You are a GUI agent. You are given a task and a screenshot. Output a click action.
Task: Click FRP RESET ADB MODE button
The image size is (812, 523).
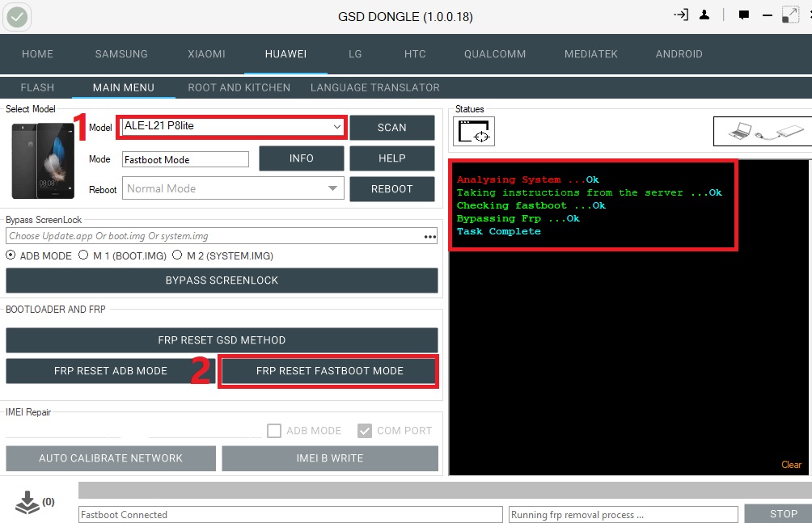click(110, 371)
